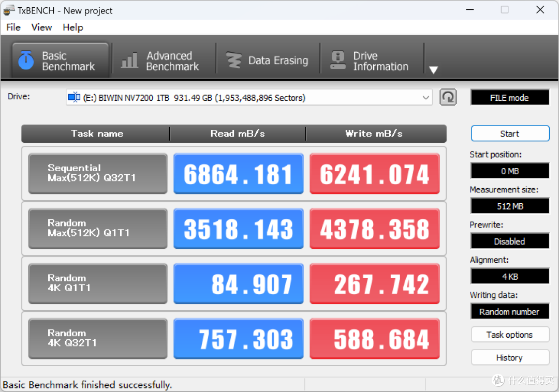This screenshot has height=392, width=559.
Task: Click the 3518.143 read value
Action: (239, 228)
